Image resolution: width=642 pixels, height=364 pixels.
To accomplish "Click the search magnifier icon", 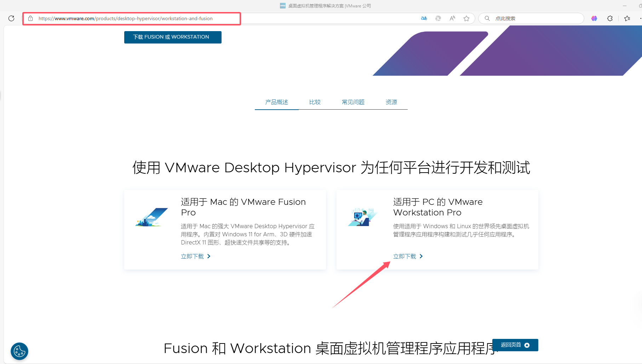I will (487, 18).
